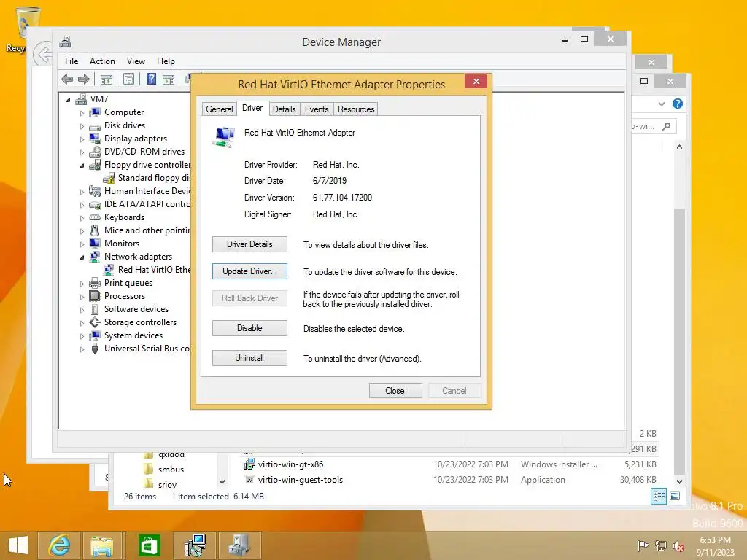747x560 pixels.
Task: Collapse the Network adapters node
Action: [82, 257]
